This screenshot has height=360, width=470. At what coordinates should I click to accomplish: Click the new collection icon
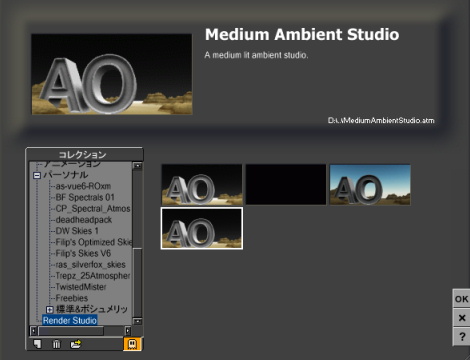[37, 344]
